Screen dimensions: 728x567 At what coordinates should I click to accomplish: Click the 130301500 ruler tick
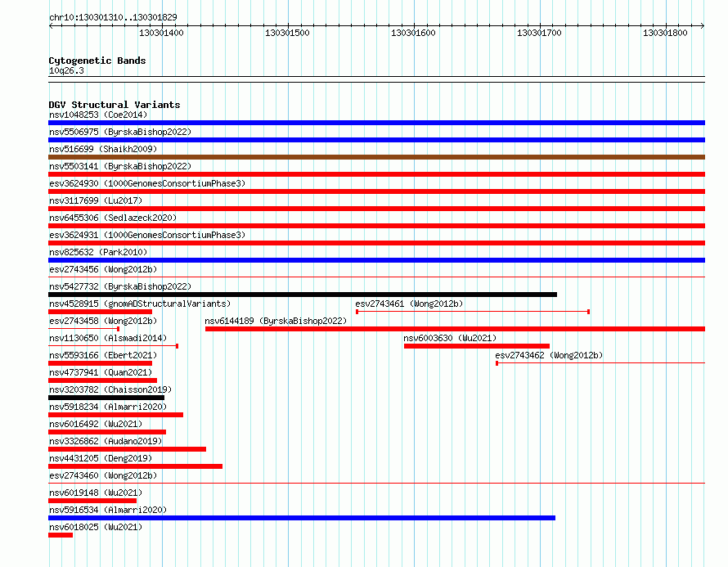(287, 33)
